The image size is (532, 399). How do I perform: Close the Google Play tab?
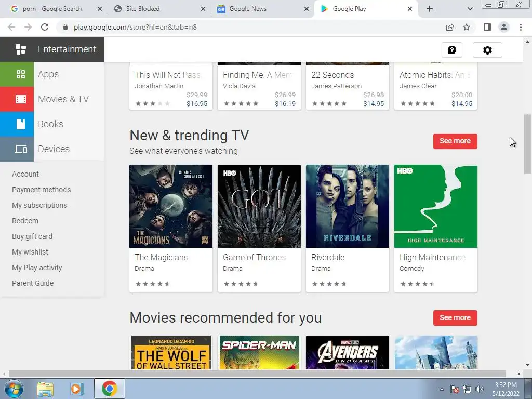click(x=410, y=9)
